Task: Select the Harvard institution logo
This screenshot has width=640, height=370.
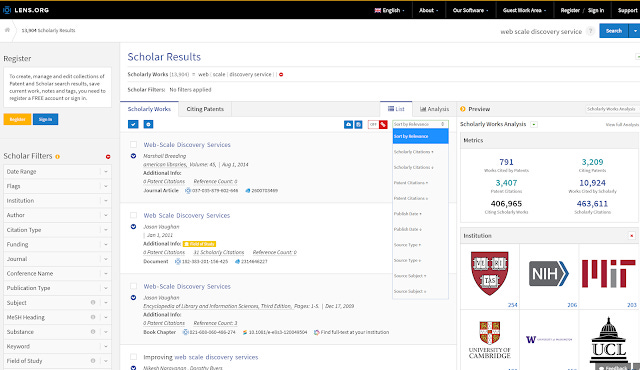Action: click(489, 273)
